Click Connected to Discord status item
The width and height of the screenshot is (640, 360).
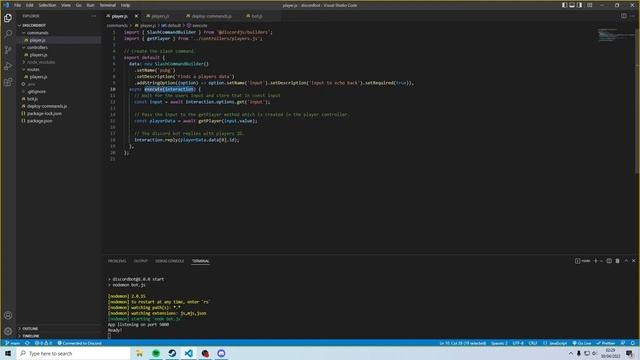pos(80,343)
